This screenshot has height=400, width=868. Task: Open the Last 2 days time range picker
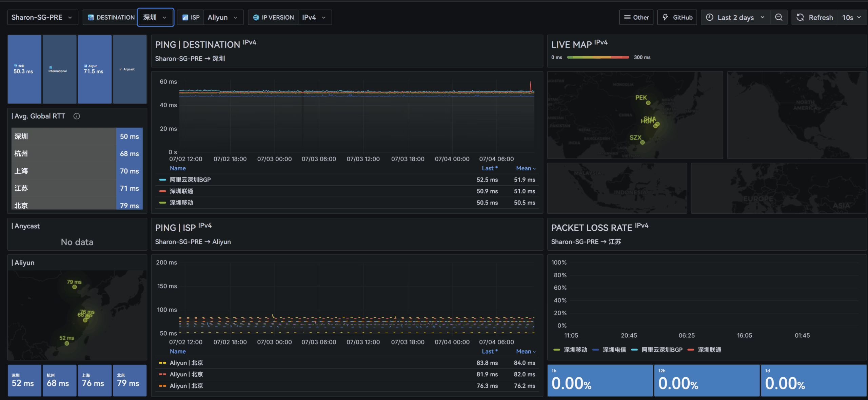point(735,17)
